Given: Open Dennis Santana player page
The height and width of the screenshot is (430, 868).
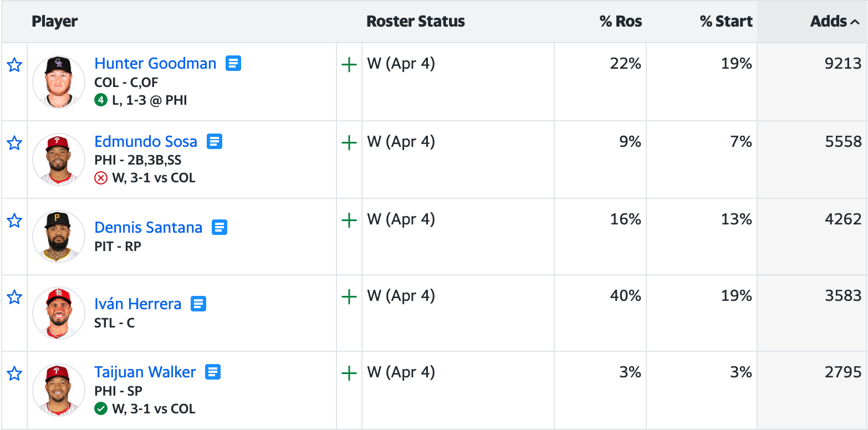Looking at the screenshot, I should pos(149,227).
